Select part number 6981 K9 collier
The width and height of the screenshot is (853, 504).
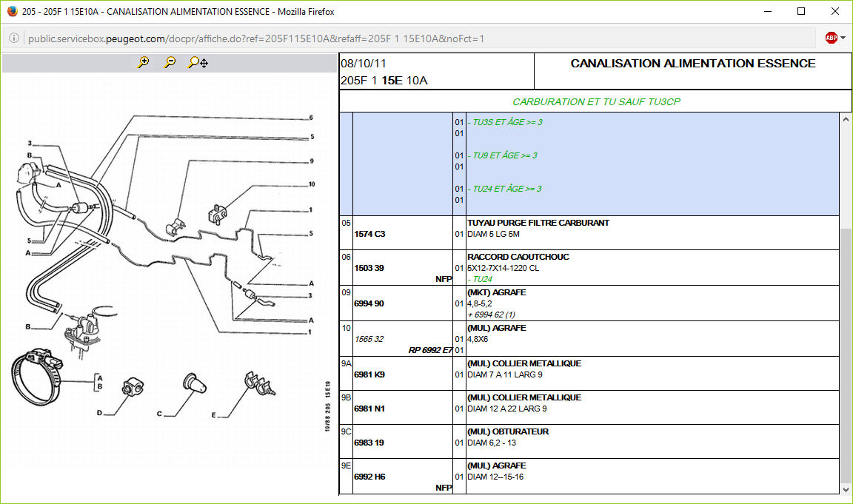pyautogui.click(x=369, y=374)
